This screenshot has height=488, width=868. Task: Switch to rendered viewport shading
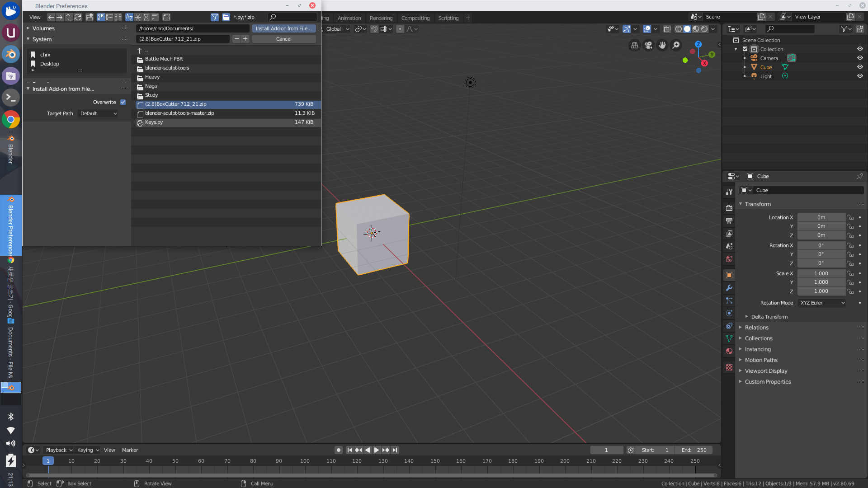704,29
